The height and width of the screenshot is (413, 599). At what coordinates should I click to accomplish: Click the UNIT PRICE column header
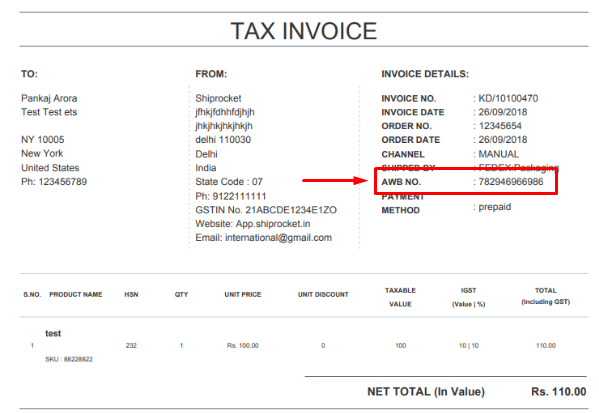(x=243, y=295)
